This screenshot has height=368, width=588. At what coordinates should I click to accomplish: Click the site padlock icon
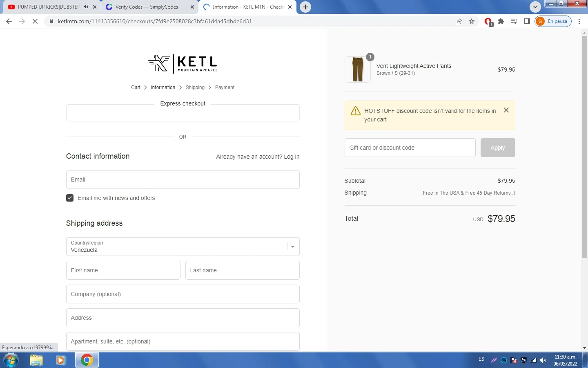51,21
